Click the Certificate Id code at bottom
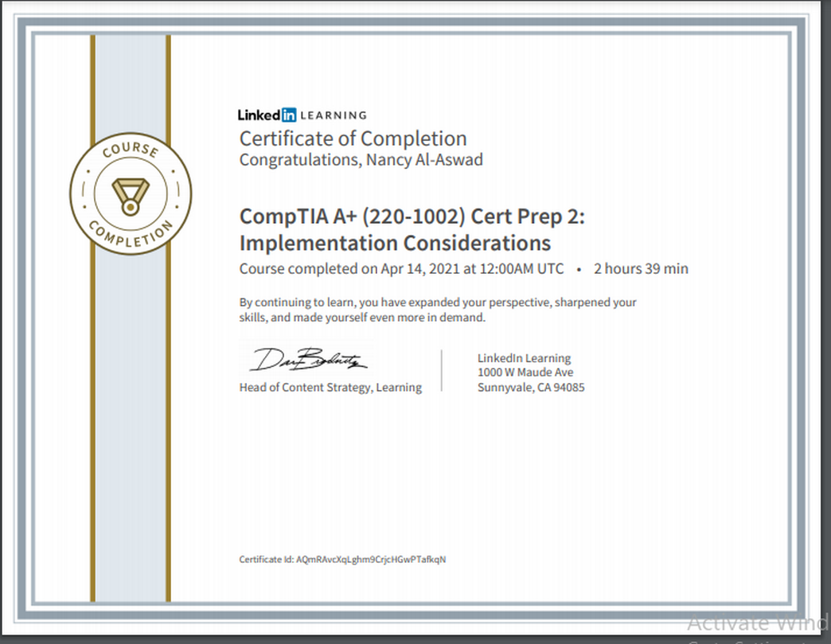This screenshot has width=831, height=644. pos(342,560)
